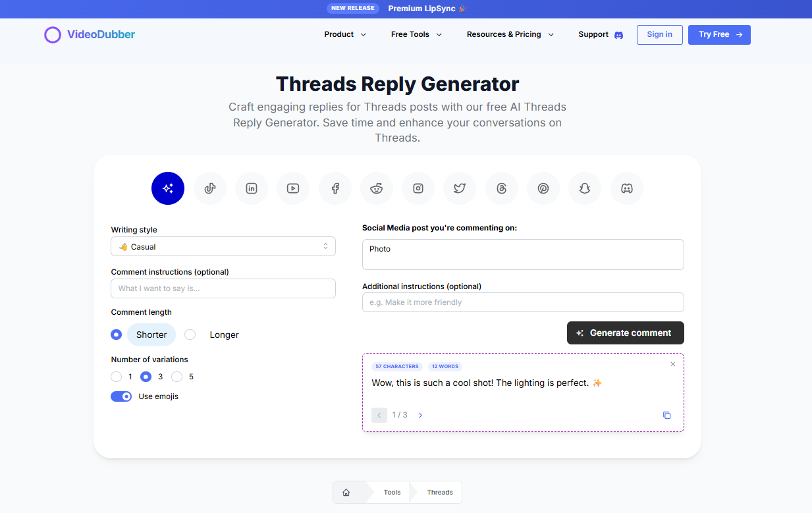Select the Longer comment length radio
Image resolution: width=812 pixels, height=513 pixels.
tap(190, 335)
